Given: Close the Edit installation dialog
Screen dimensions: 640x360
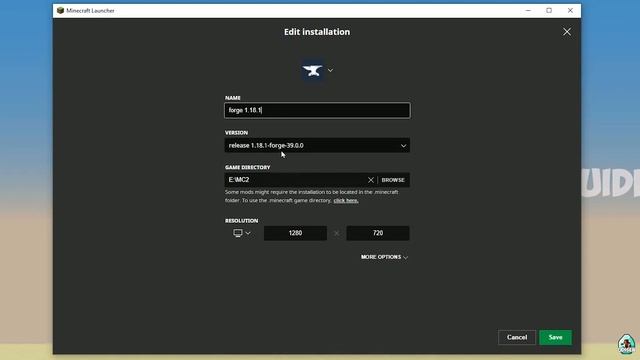Looking at the screenshot, I should pyautogui.click(x=567, y=32).
